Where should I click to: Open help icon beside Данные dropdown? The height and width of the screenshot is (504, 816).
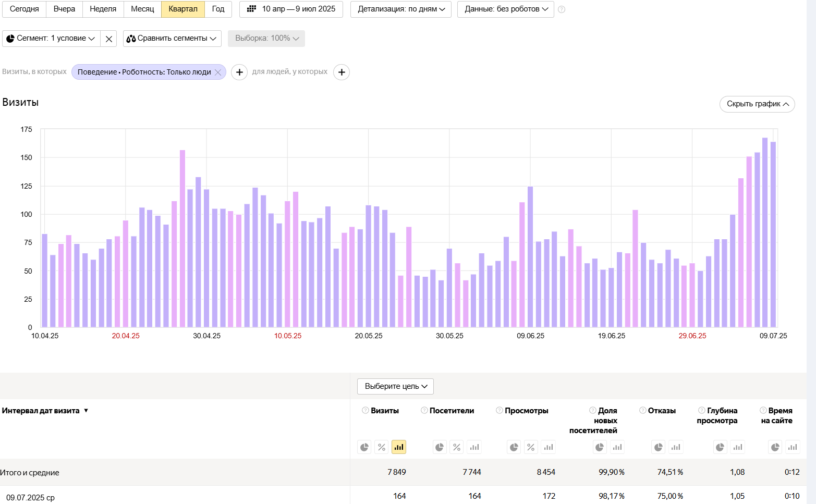[562, 9]
